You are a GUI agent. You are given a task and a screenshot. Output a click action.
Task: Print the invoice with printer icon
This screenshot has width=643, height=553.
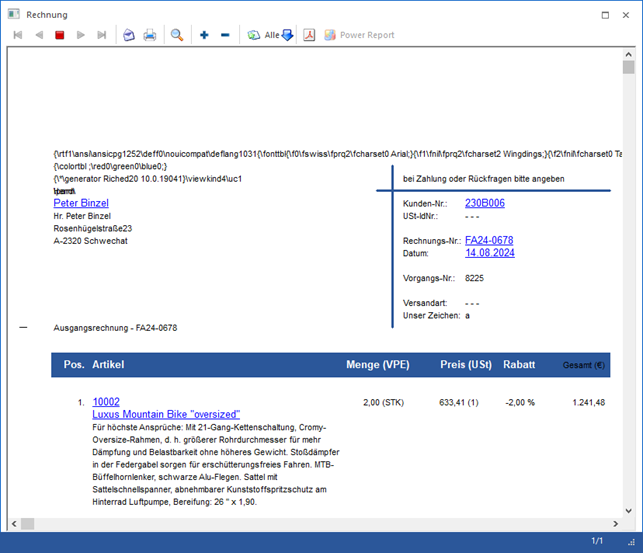[150, 35]
